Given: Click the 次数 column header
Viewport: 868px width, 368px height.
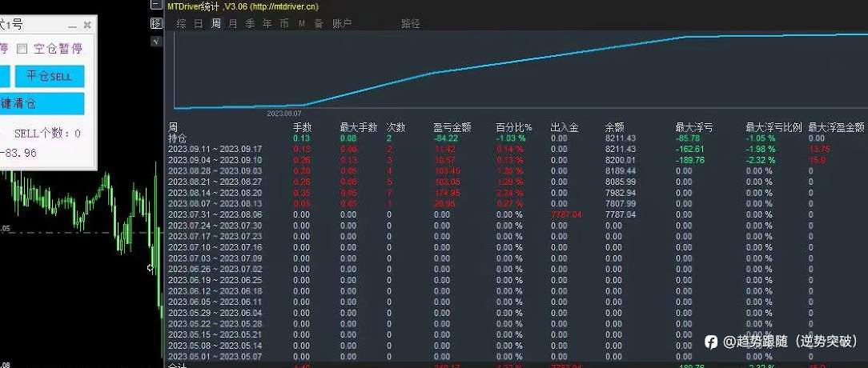Looking at the screenshot, I should (x=396, y=128).
